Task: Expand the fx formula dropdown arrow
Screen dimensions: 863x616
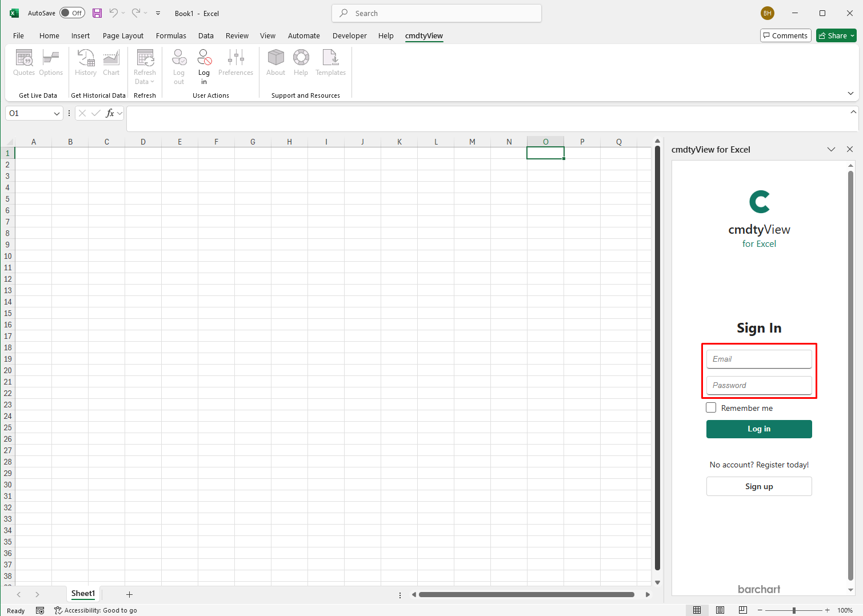Action: click(x=119, y=113)
